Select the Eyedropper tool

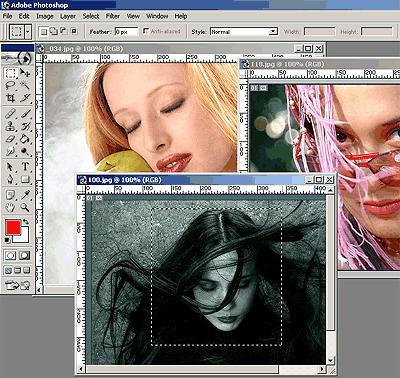[25, 195]
